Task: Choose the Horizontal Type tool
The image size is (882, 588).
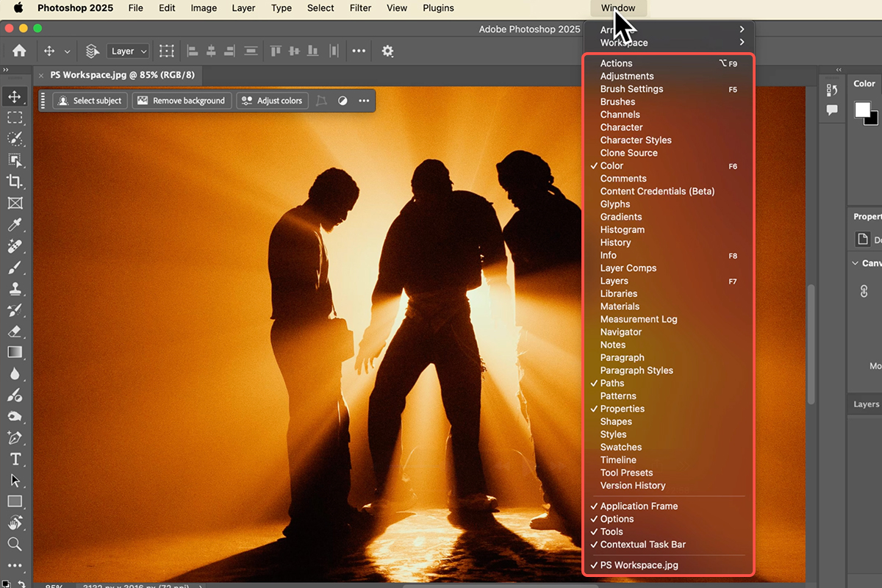Action: click(x=14, y=459)
